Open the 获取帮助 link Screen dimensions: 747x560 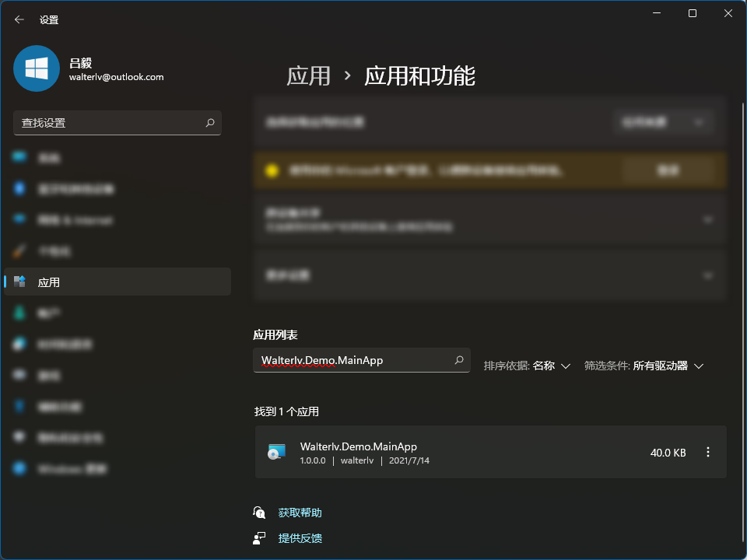coord(300,513)
